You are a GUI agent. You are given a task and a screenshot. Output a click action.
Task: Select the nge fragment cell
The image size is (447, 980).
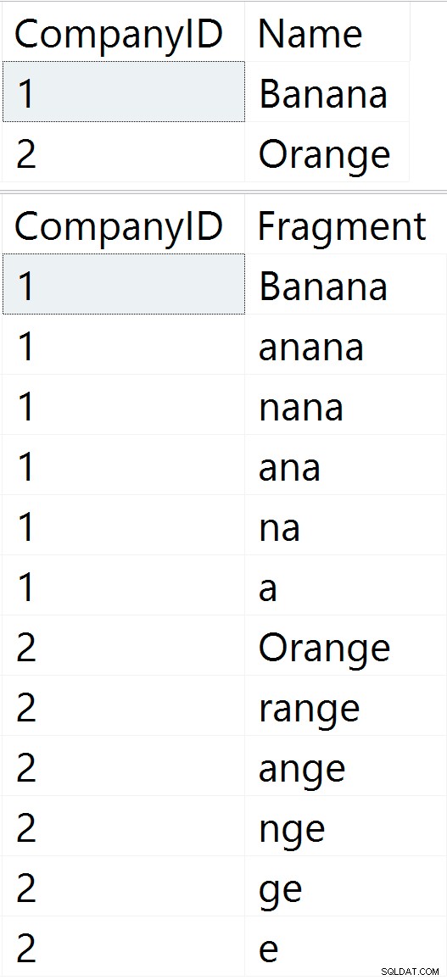pyautogui.click(x=346, y=827)
